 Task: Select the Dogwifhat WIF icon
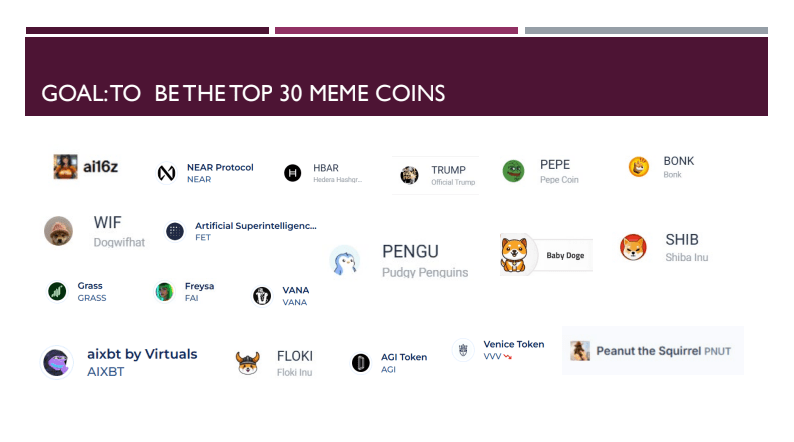tap(59, 231)
